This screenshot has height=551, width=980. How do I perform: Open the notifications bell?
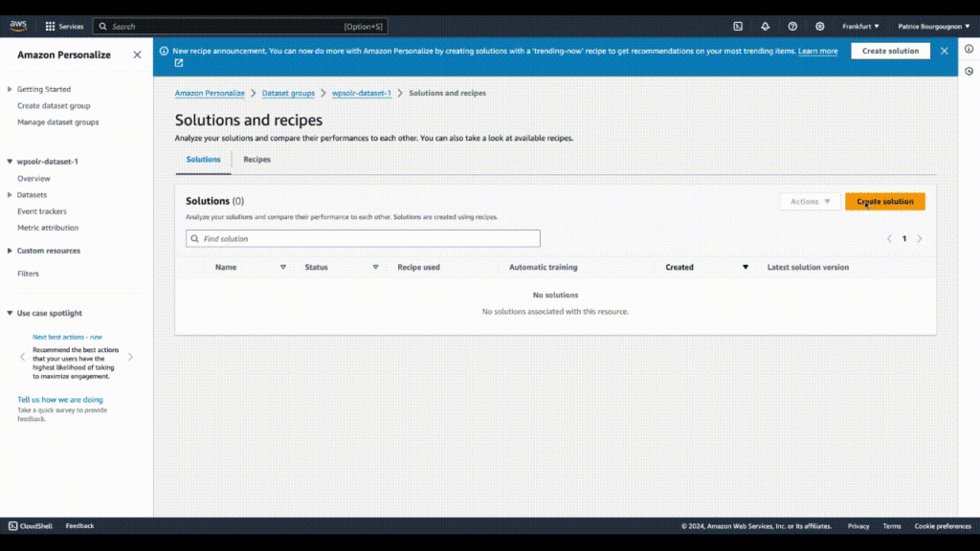(x=765, y=26)
